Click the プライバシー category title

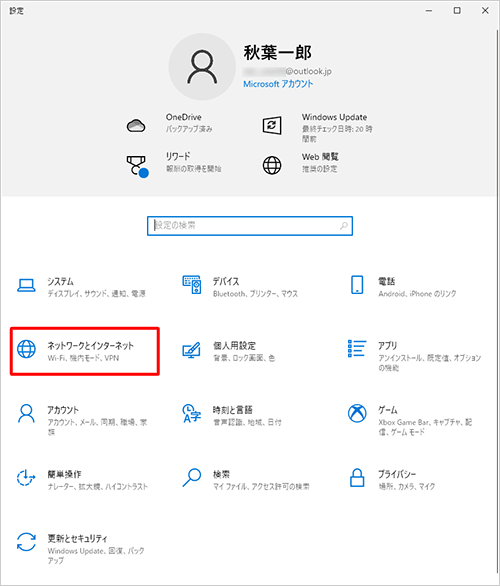397,474
